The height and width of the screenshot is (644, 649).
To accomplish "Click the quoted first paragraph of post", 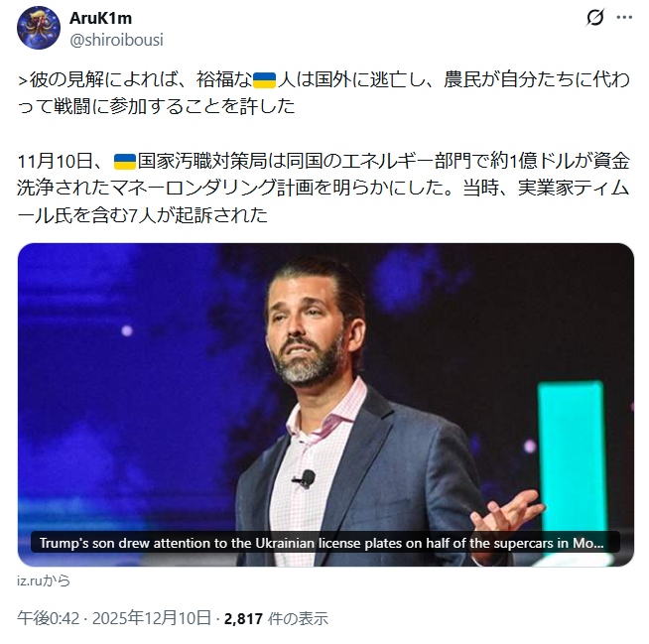I will pos(324,92).
